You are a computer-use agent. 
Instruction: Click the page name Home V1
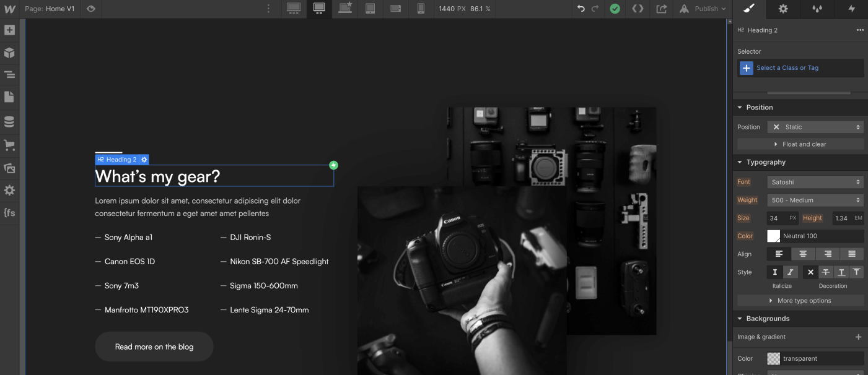[60, 9]
